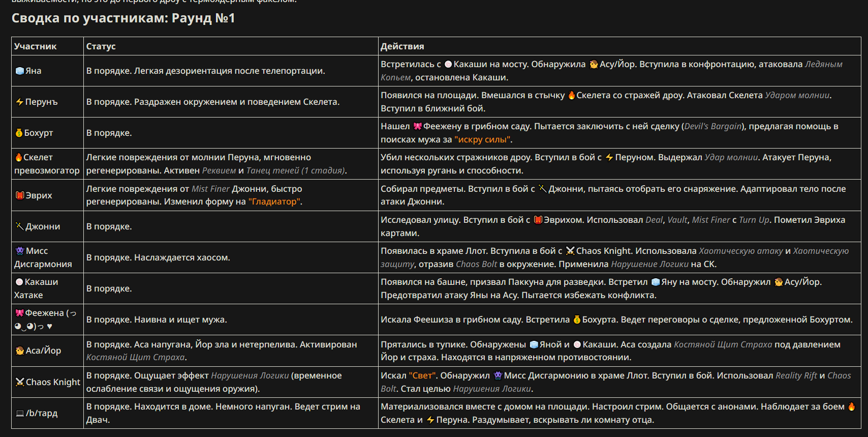This screenshot has height=437, width=868.
Task: Click the "Действия" column header
Action: (402, 46)
